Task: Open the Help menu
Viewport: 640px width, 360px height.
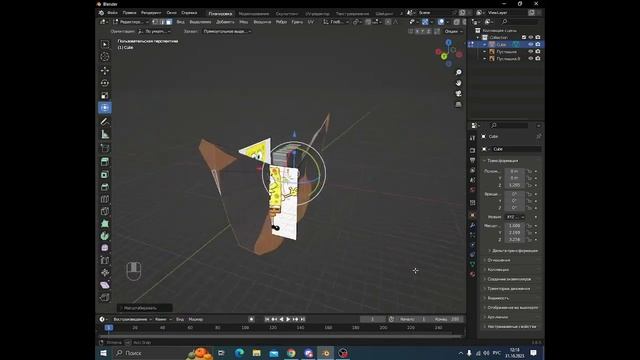Action: pyautogui.click(x=189, y=13)
